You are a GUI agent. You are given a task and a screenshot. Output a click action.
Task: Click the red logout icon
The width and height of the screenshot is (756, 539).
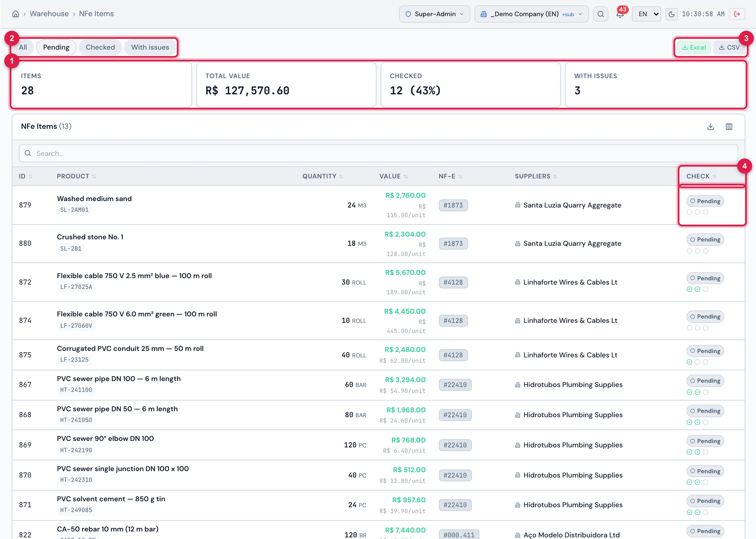(x=737, y=14)
